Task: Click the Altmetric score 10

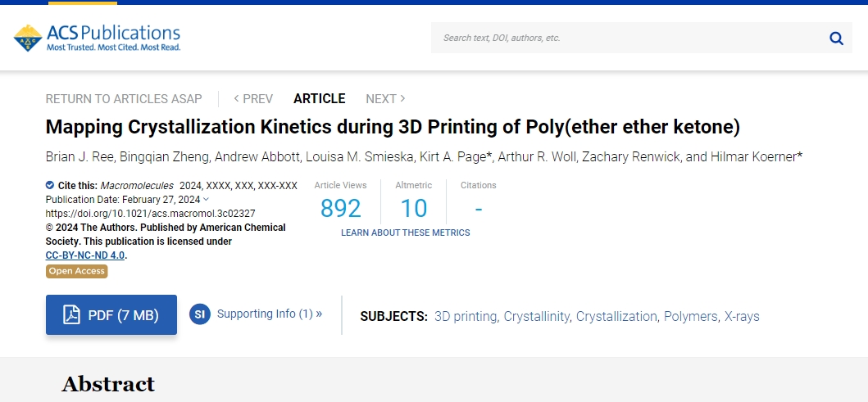Action: click(414, 209)
